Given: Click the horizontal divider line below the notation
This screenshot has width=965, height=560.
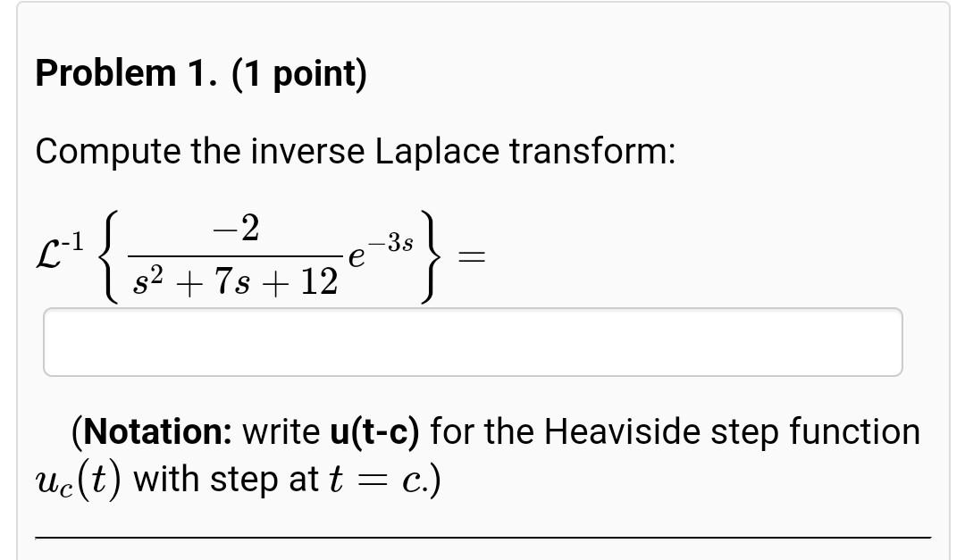Looking at the screenshot, I should pos(482,536).
